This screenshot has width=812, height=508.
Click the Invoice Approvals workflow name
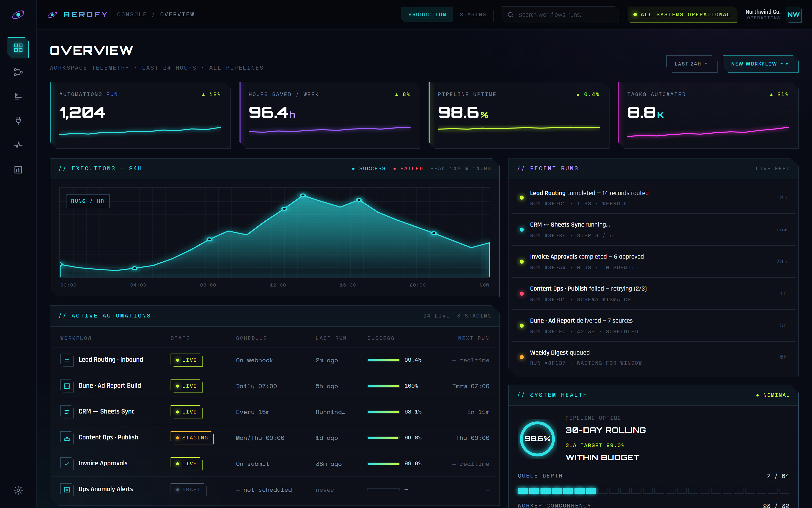[x=103, y=463]
